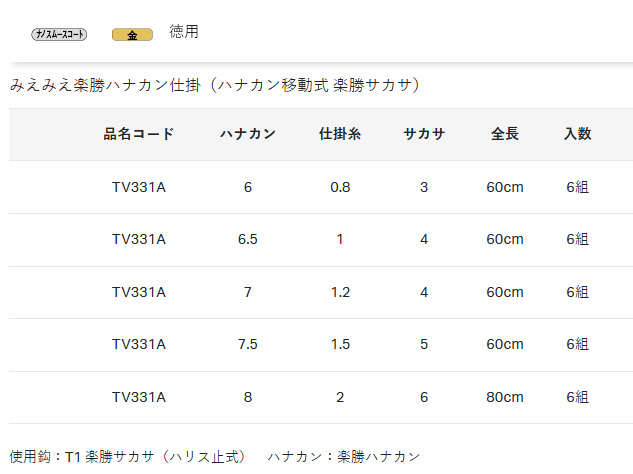The image size is (633, 474).
Task: Click the gold 金 badge icon
Action: point(132,35)
